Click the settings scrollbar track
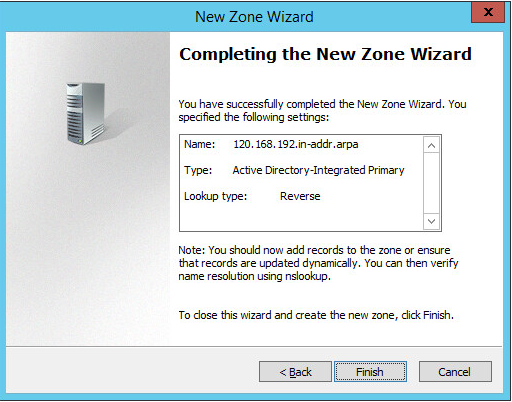The height and width of the screenshot is (402, 512). (431, 183)
